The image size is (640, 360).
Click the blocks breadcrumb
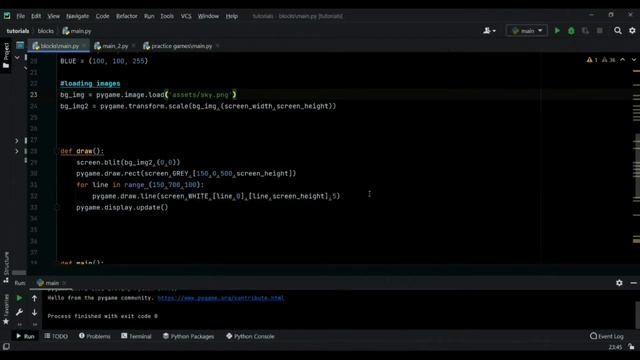(46, 31)
